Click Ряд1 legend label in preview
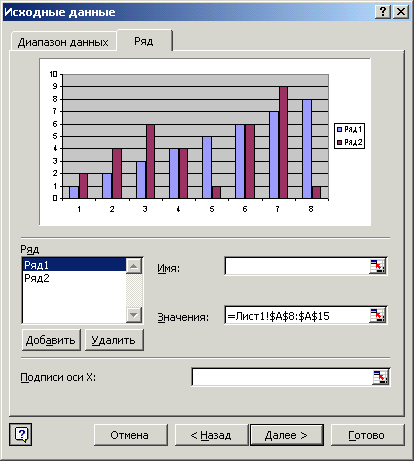 coord(353,129)
